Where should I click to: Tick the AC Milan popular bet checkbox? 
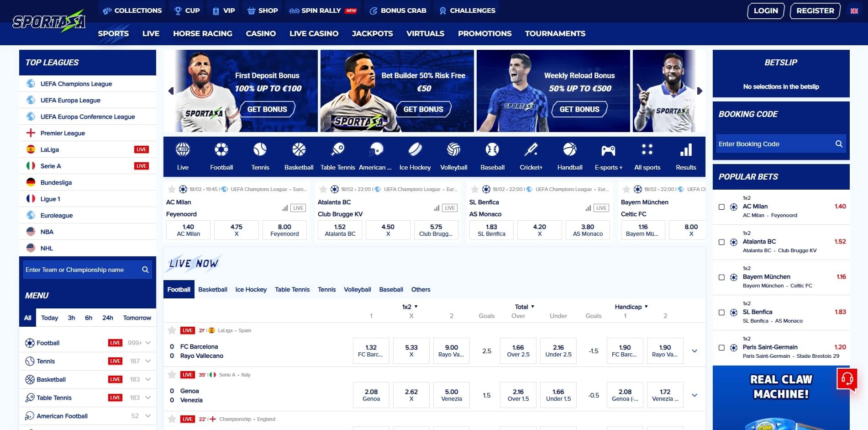(x=721, y=207)
